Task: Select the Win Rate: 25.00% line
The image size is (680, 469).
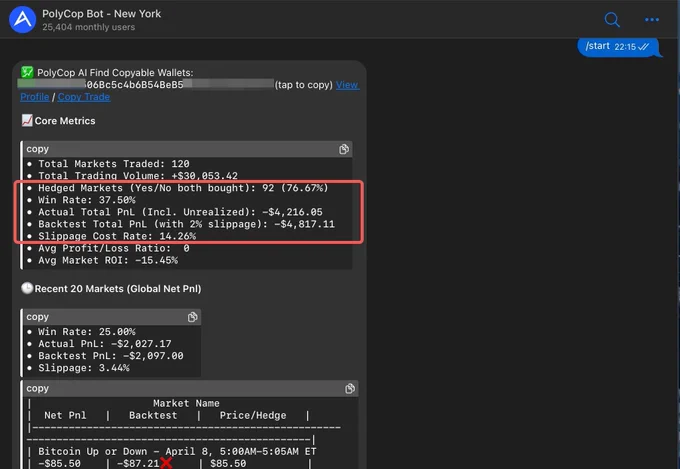Action: [81, 331]
